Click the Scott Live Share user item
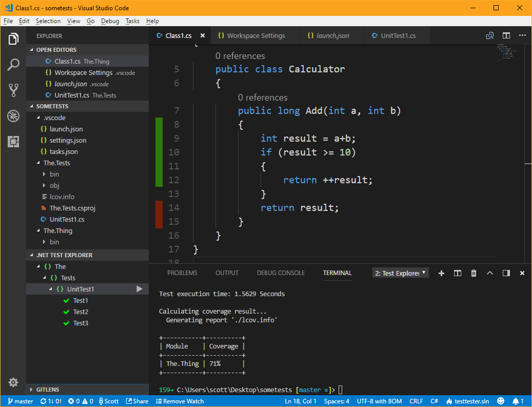Image resolution: width=532 pixels, height=407 pixels. [109, 401]
